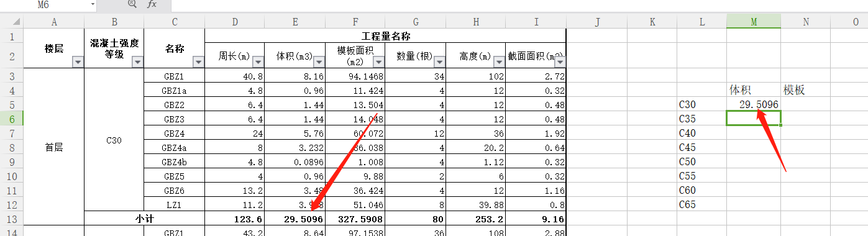Image resolution: width=868 pixels, height=236 pixels.
Task: Click C65 label in column L
Action: 687,205
